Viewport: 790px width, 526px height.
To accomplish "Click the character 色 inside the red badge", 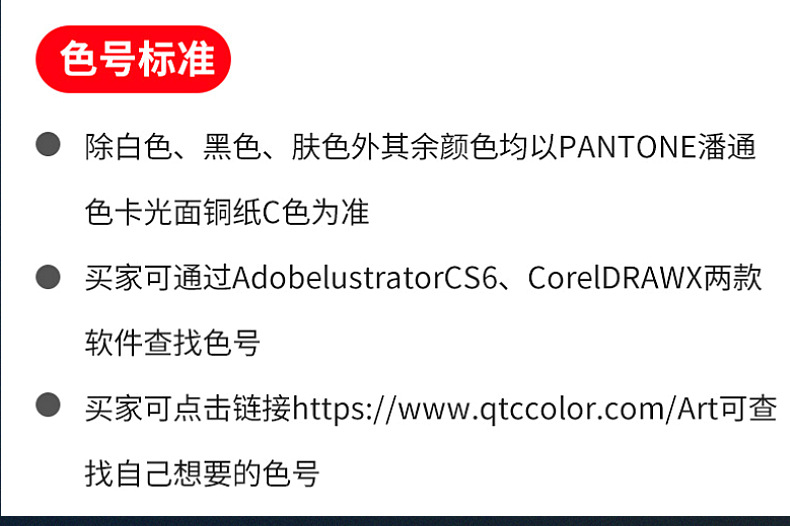I will [x=79, y=59].
